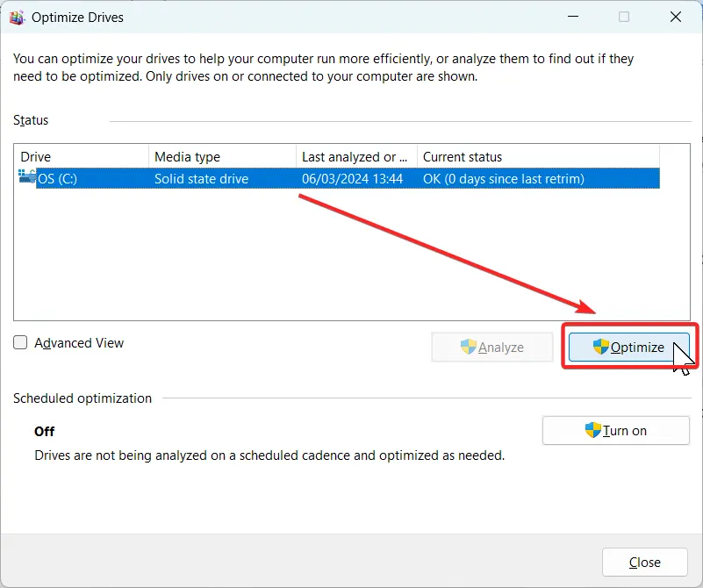703x588 pixels.
Task: Click the Optimize button
Action: coord(628,347)
